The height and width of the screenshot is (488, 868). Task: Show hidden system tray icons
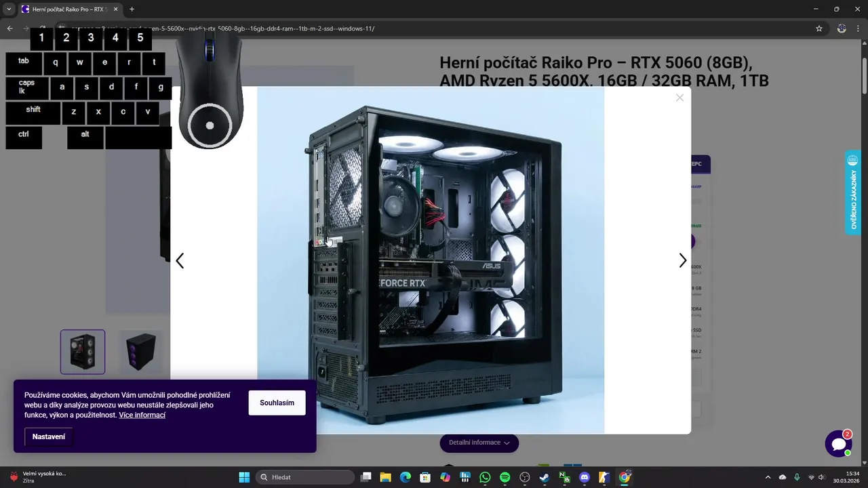(768, 477)
